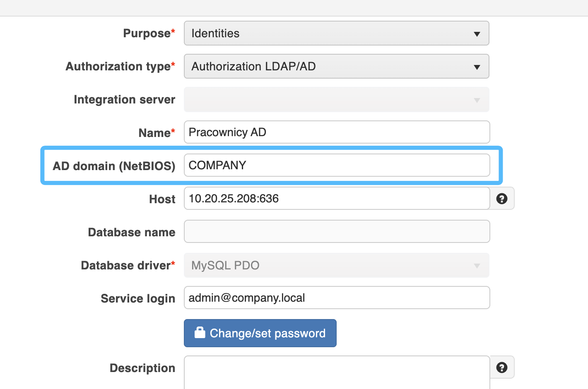Click the help icon beside Description field
This screenshot has width=588, height=389.
502,367
